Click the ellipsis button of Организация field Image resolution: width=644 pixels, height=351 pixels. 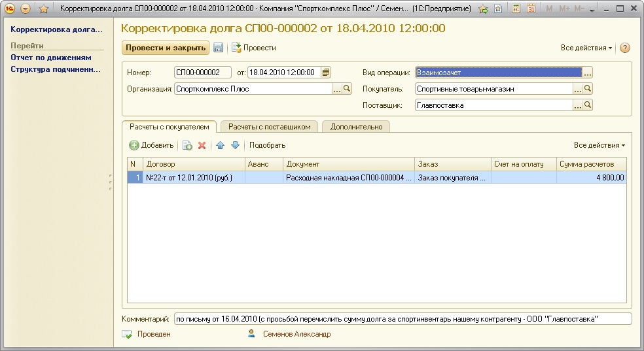[x=337, y=89]
